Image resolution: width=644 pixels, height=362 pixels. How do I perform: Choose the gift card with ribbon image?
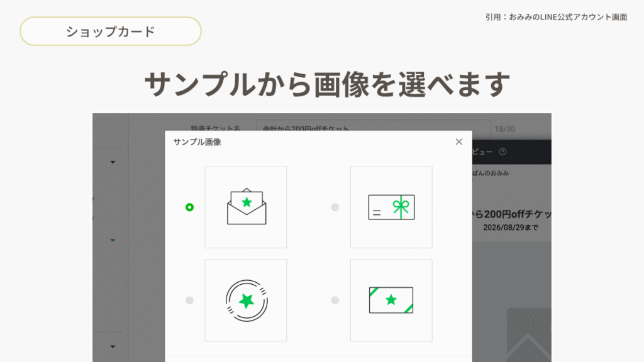coord(391,207)
